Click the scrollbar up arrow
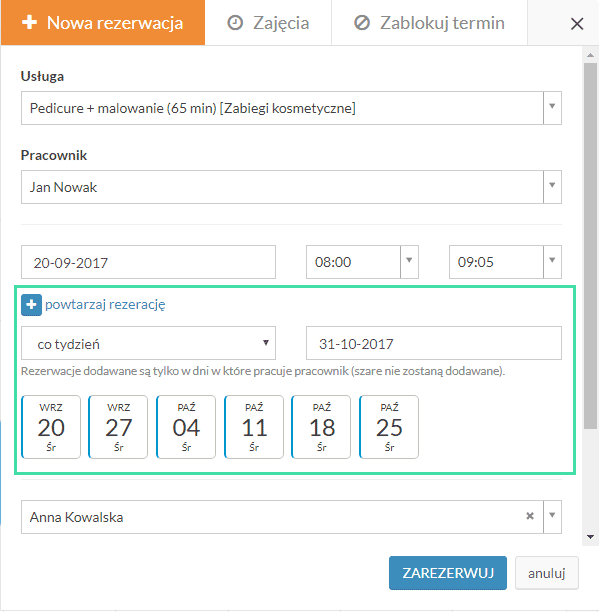 click(x=590, y=55)
